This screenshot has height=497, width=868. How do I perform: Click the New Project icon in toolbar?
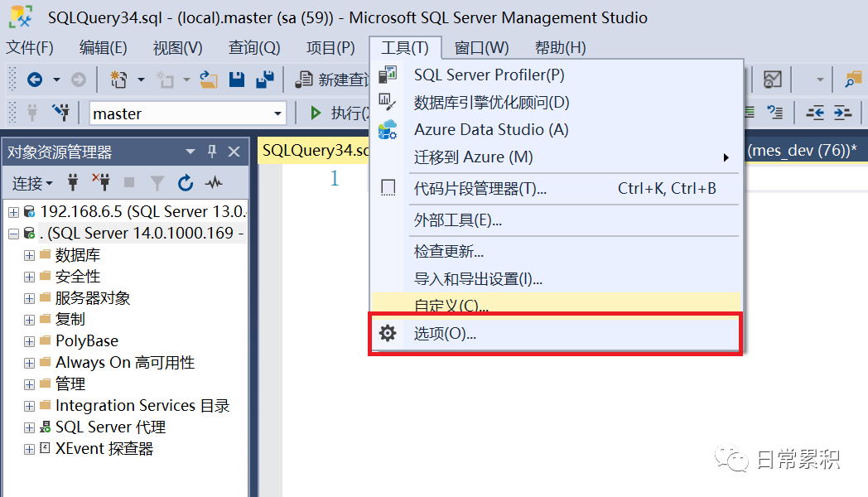pos(118,80)
